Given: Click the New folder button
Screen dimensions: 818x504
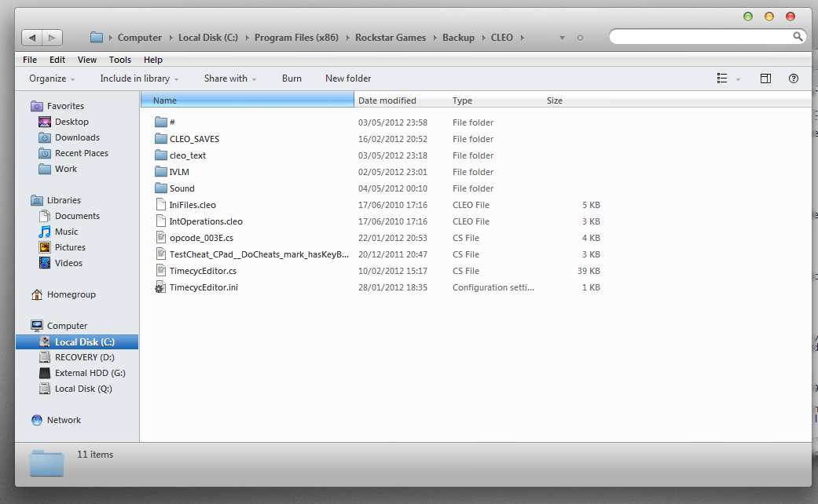Looking at the screenshot, I should coord(348,79).
